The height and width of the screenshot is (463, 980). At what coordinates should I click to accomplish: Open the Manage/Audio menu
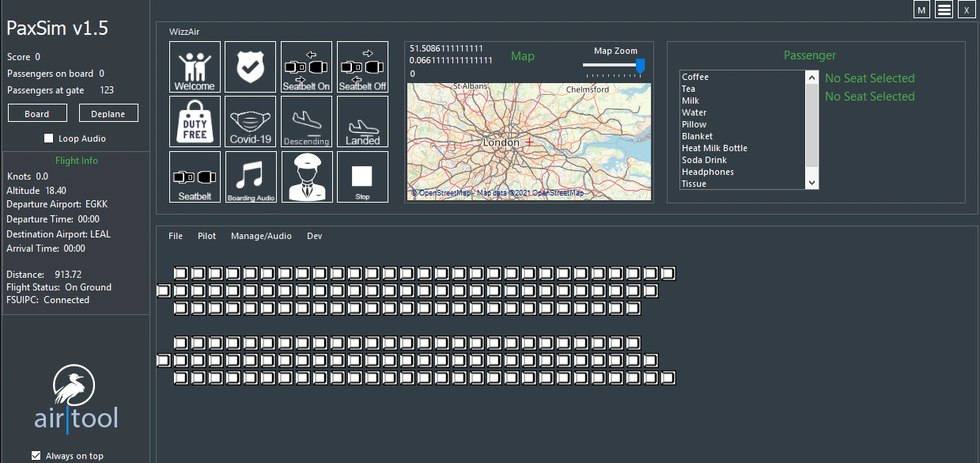[261, 235]
